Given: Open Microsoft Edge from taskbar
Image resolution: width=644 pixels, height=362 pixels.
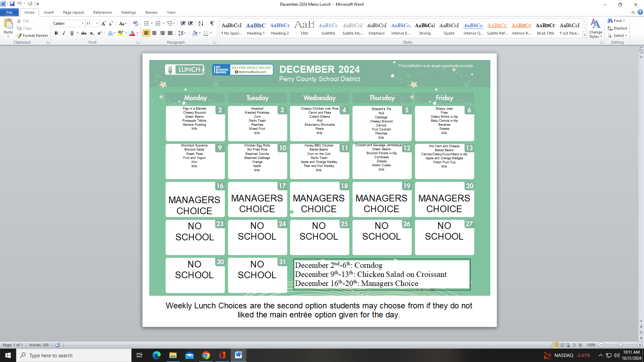Looking at the screenshot, I should coord(157,355).
